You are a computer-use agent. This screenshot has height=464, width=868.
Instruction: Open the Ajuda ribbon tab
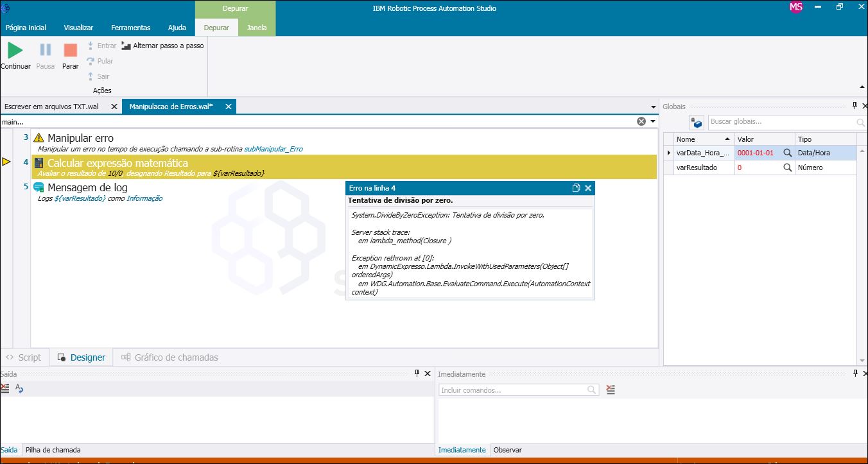(177, 28)
